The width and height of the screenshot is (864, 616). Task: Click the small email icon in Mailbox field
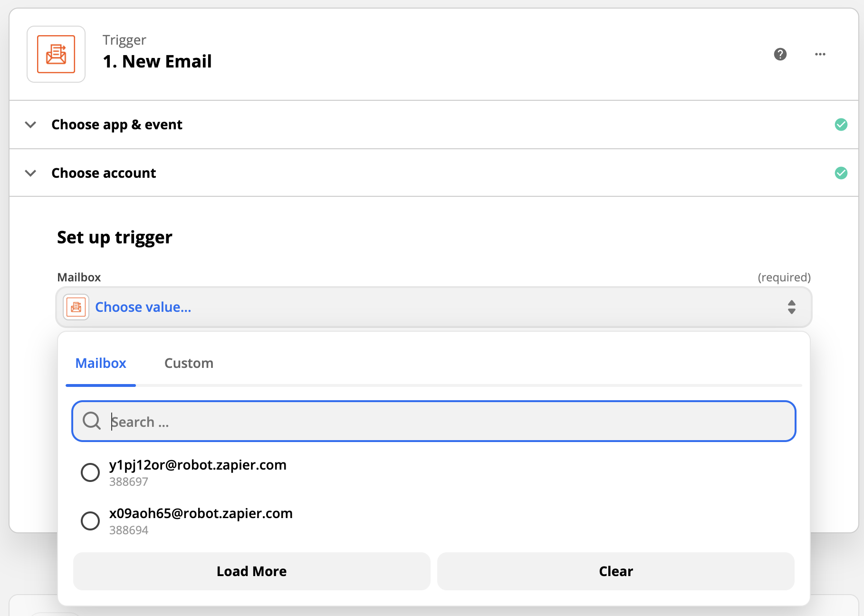click(x=76, y=307)
